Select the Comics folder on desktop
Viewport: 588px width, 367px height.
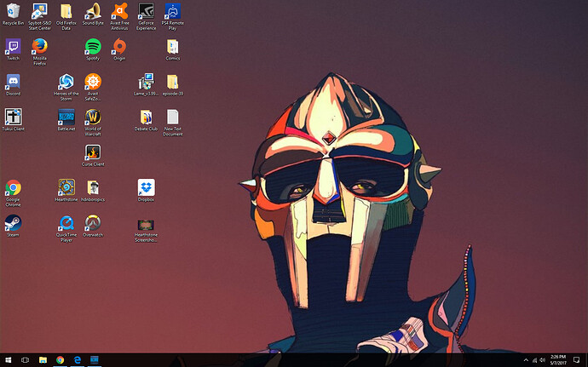pyautogui.click(x=173, y=47)
